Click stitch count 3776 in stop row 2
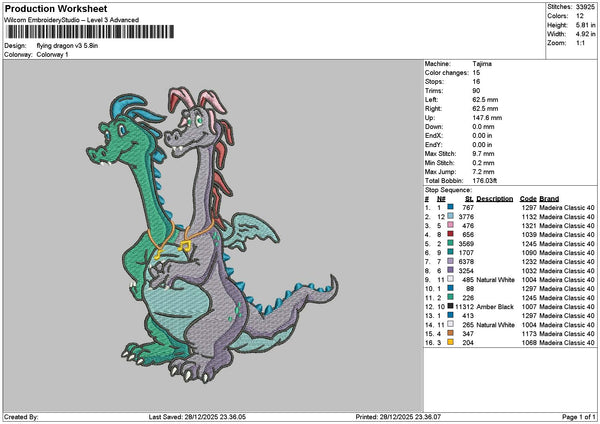Screen dimensions: 600x424 466,217
